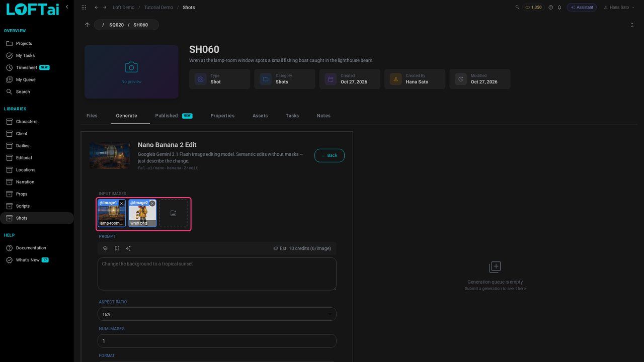Switch to the Published tab
This screenshot has width=644, height=362.
[174, 116]
